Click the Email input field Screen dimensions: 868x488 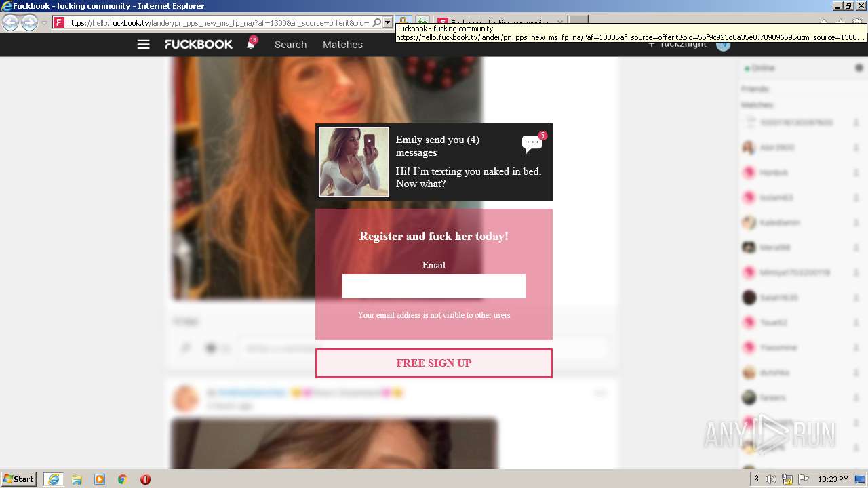pos(434,286)
